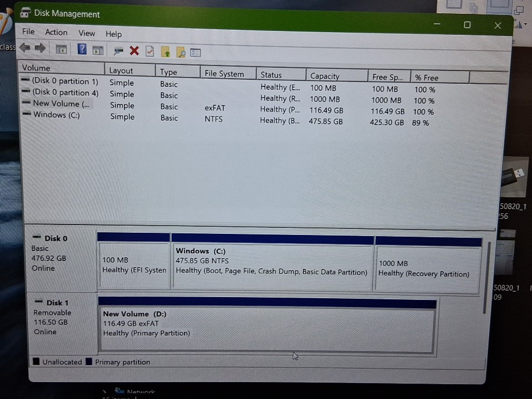Sort by the Layout column header
Screen dimensions: 532x399
(x=130, y=70)
